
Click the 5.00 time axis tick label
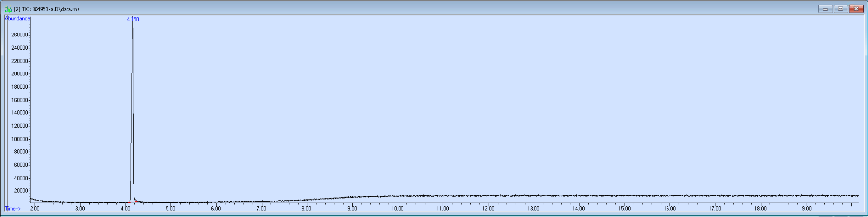[170, 209]
